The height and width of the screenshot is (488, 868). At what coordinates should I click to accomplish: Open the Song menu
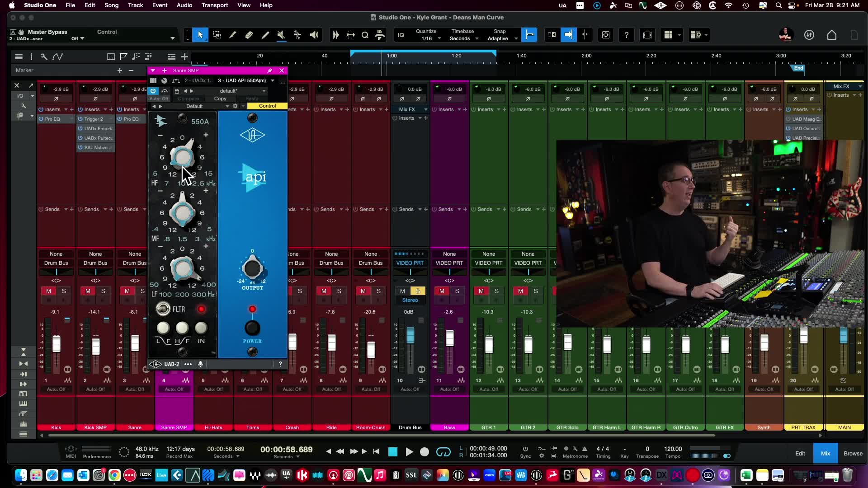pos(111,5)
